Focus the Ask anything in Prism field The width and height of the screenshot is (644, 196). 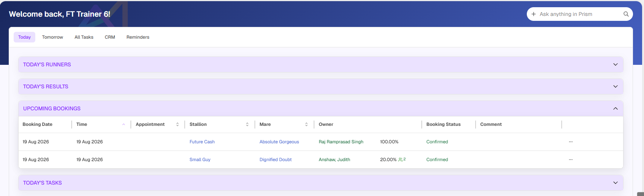click(580, 14)
